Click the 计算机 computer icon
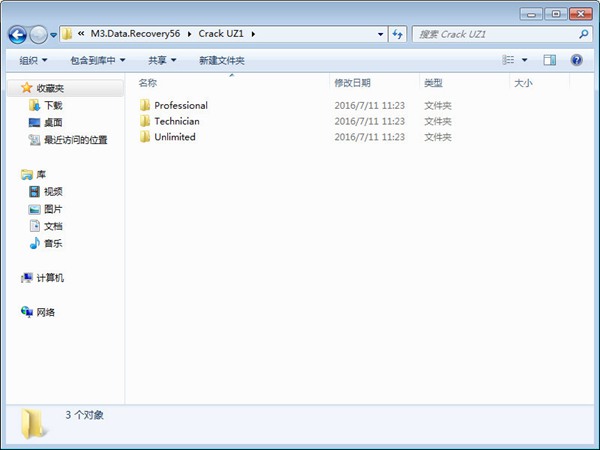 (x=27, y=278)
